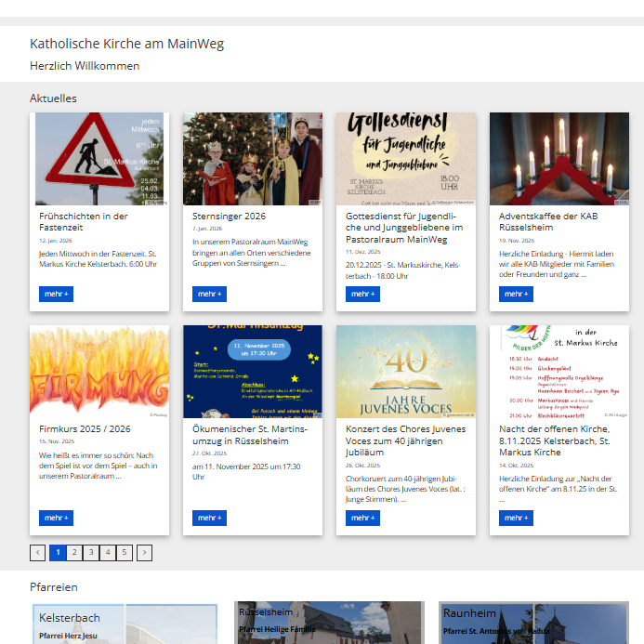644x644 pixels.
Task: Open the Firmung flames image
Action: 99,371
